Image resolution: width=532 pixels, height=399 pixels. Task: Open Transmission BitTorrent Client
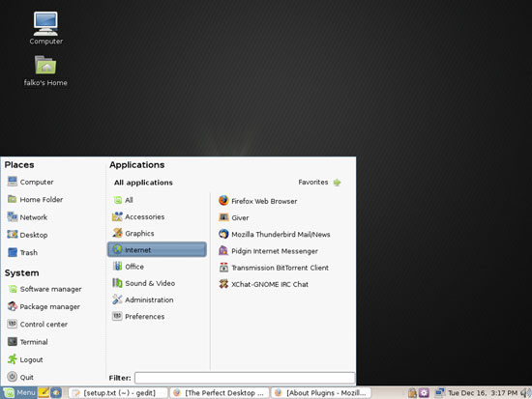pos(274,268)
